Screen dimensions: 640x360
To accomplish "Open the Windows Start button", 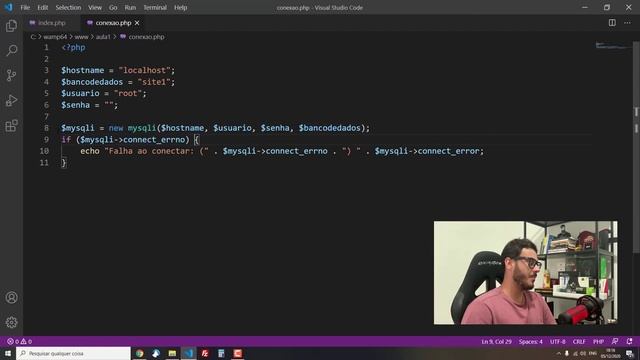I will 8,353.
